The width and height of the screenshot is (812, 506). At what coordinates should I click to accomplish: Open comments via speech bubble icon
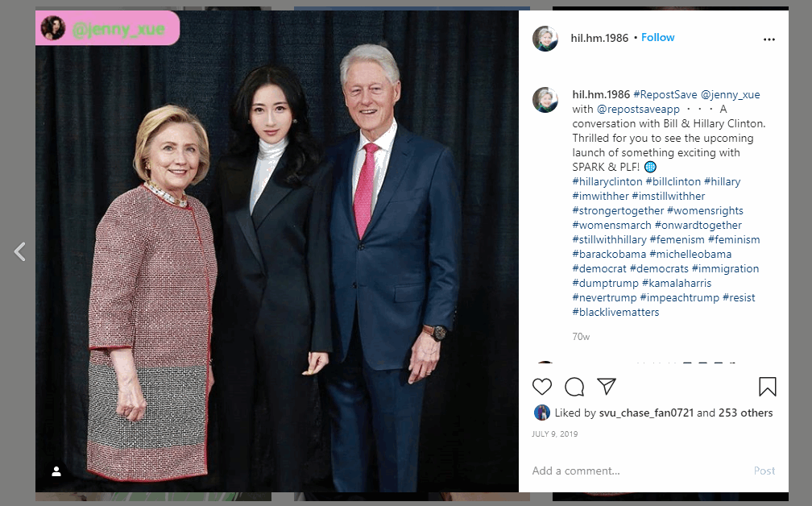pos(574,387)
